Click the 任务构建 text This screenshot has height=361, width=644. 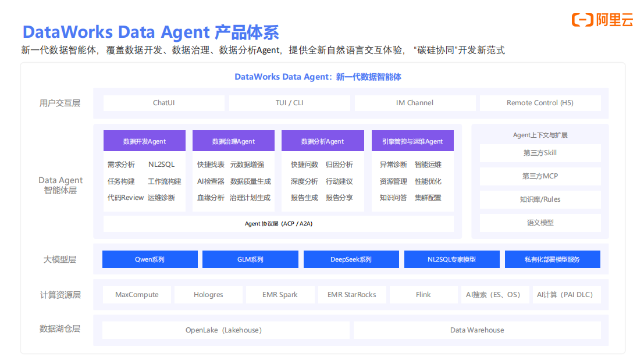(x=121, y=181)
